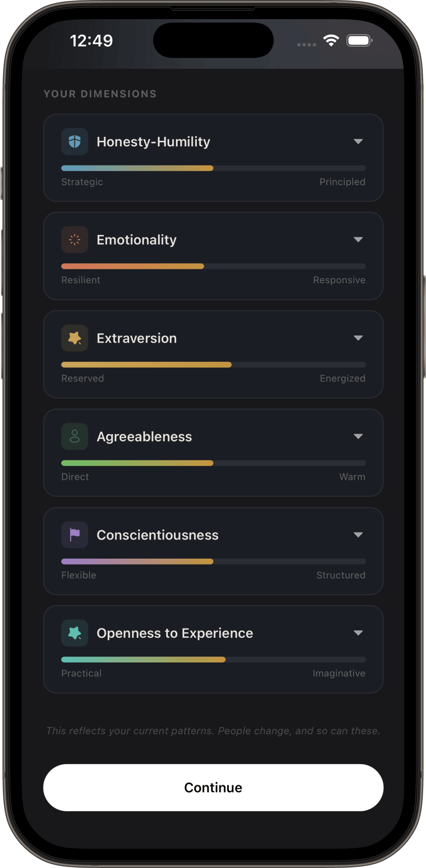
Task: Click the Emotionality progress bar
Action: coord(213,266)
